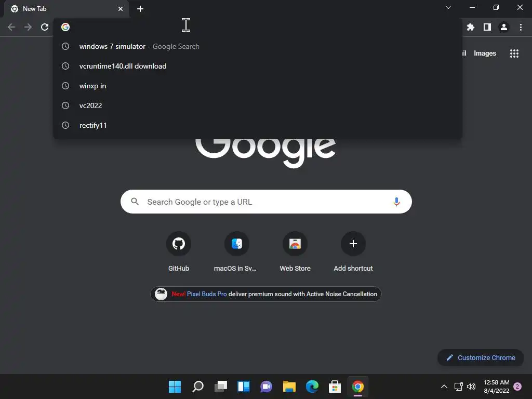
Task: Open the Windows Start menu
Action: point(175,387)
